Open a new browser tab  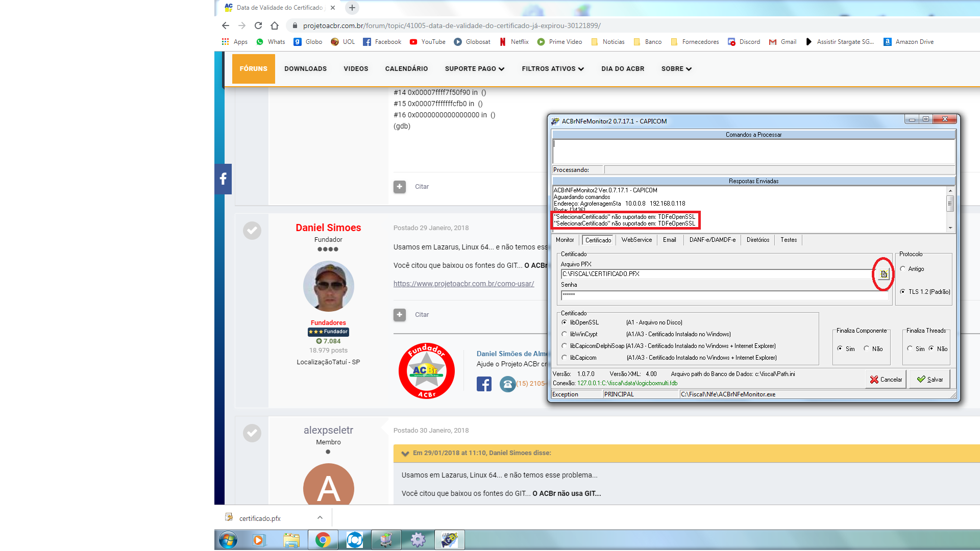coord(352,8)
